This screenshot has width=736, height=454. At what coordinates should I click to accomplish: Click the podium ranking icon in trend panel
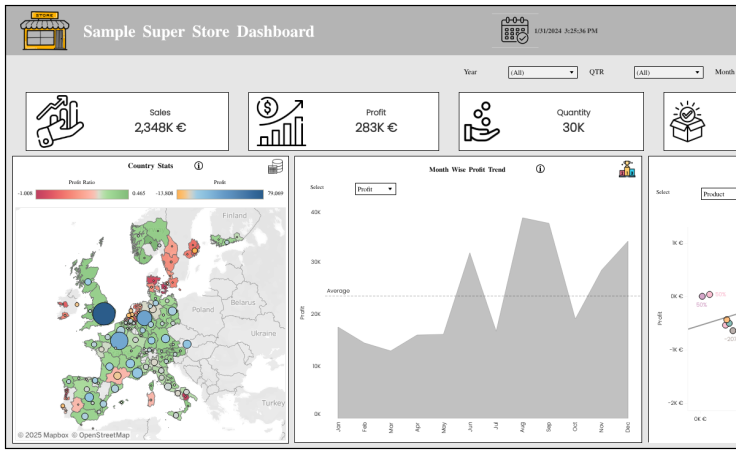coord(627,169)
